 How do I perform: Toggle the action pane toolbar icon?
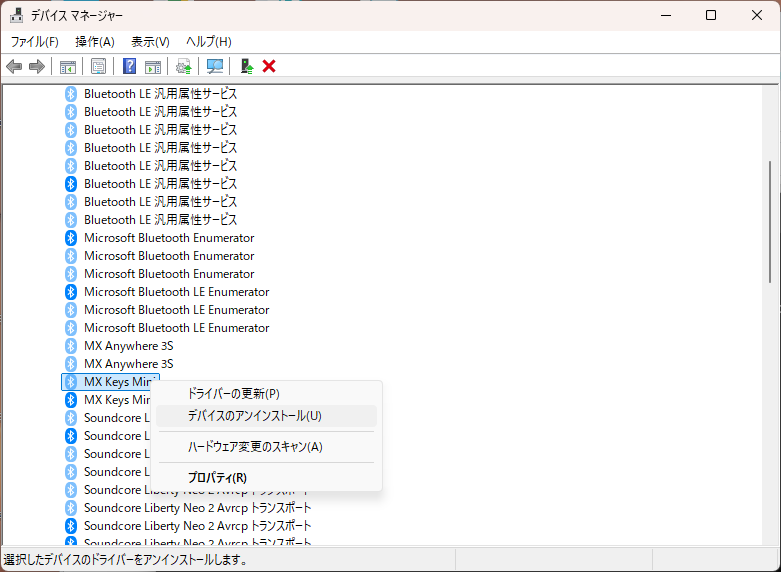(x=152, y=66)
